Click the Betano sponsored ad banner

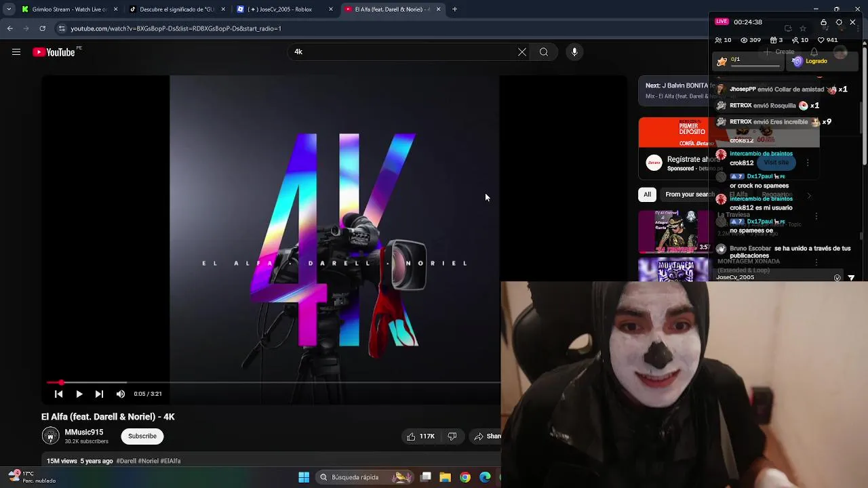pos(673,132)
